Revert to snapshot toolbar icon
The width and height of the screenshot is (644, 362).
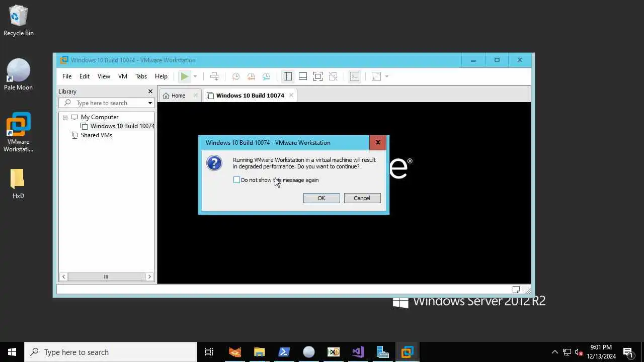[251, 76]
